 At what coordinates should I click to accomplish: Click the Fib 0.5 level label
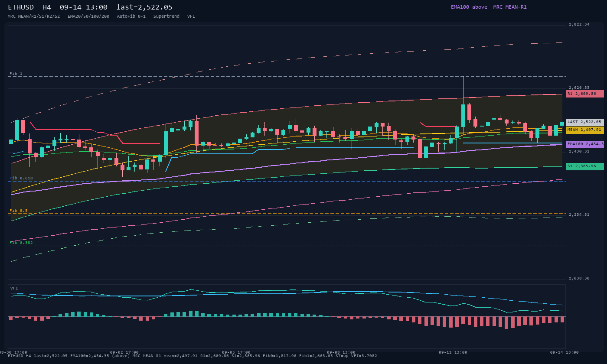(19, 211)
